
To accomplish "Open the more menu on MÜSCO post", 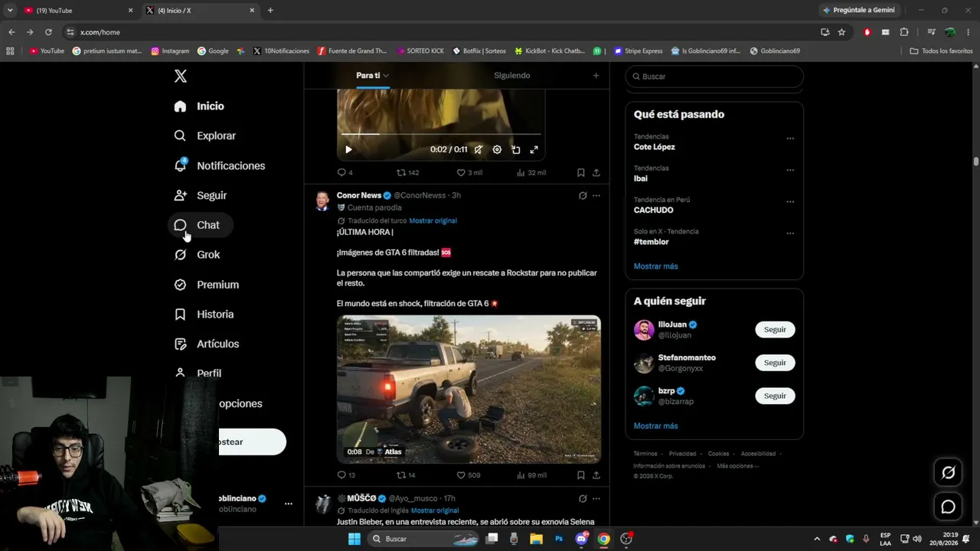I will 596,499.
